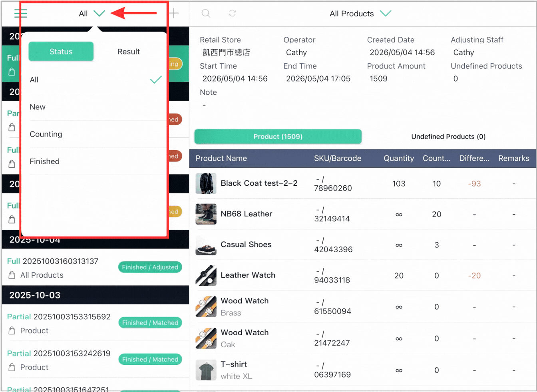Open the hamburger menu
The height and width of the screenshot is (392, 537).
pyautogui.click(x=20, y=14)
